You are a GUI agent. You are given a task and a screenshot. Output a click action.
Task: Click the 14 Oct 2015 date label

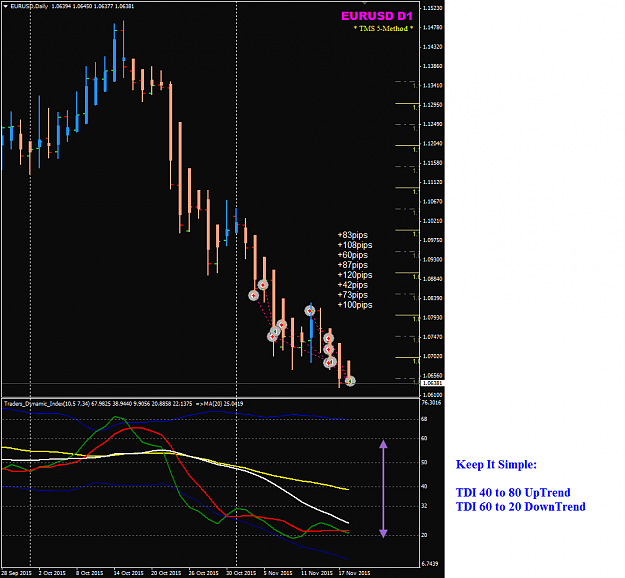(128, 573)
